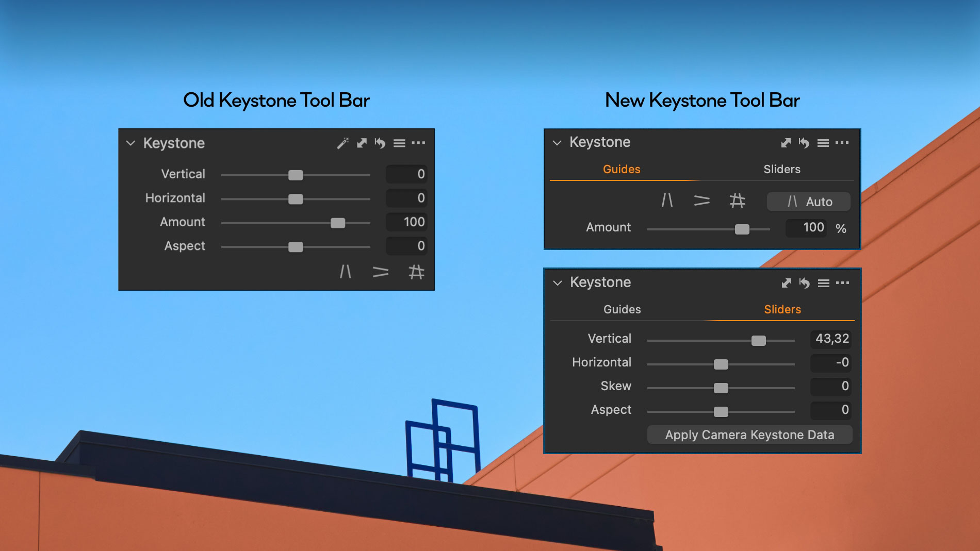Toggle the grid keystone icon in old panel footer

pyautogui.click(x=416, y=273)
